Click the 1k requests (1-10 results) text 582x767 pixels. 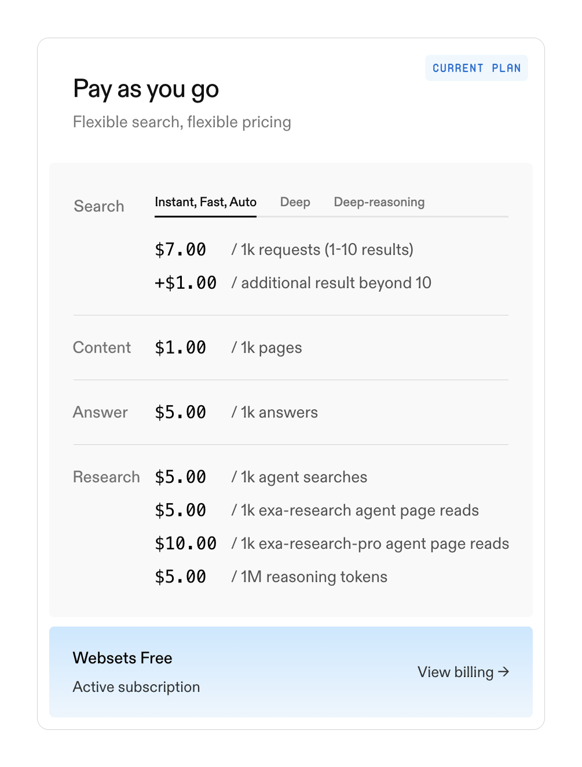(322, 249)
